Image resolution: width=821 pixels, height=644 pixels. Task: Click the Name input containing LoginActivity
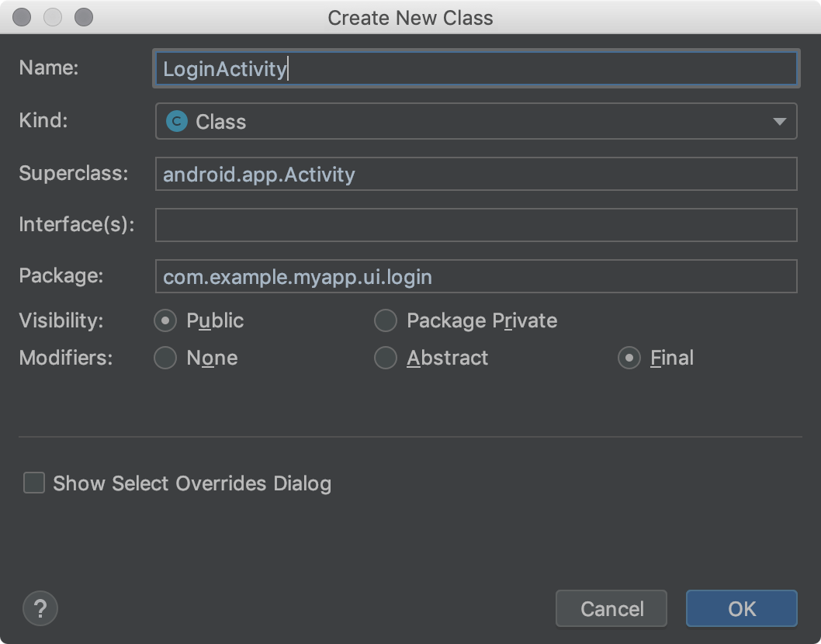pos(476,68)
